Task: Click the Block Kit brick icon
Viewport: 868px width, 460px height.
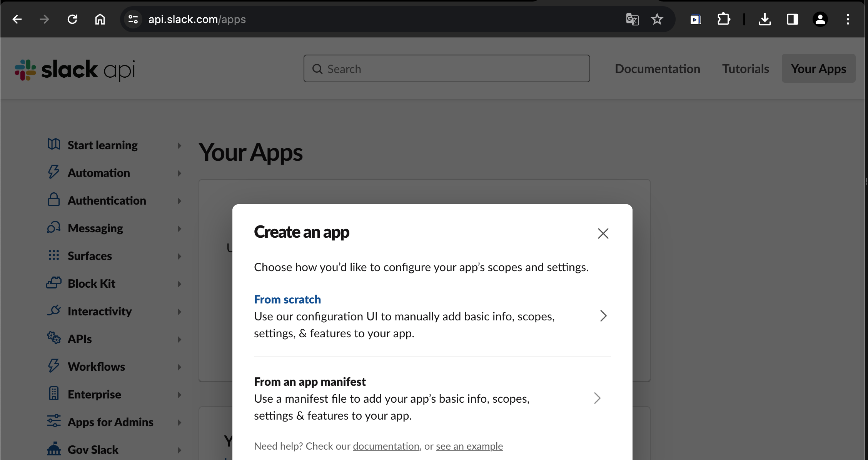Action: coord(54,283)
